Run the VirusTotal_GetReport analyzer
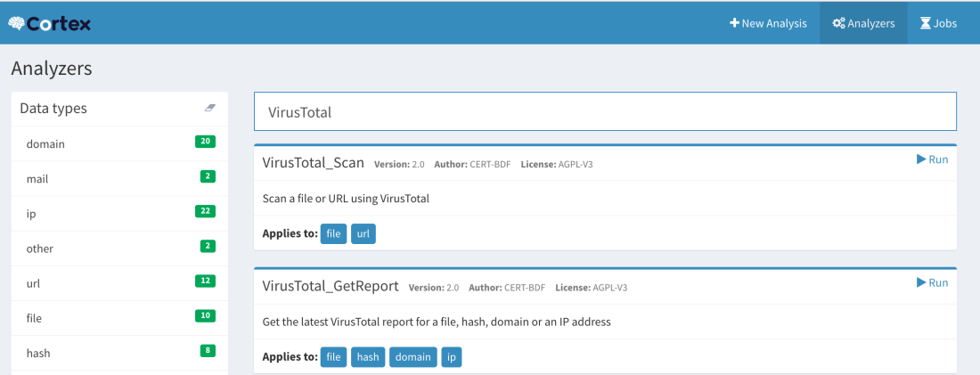The height and width of the screenshot is (375, 980). pyautogui.click(x=932, y=282)
